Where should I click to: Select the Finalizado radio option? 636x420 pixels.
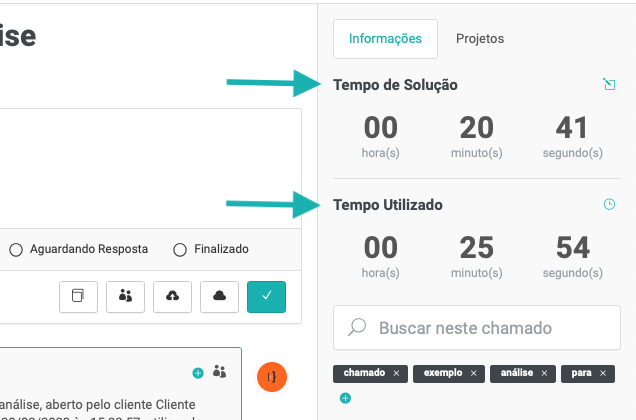[180, 249]
